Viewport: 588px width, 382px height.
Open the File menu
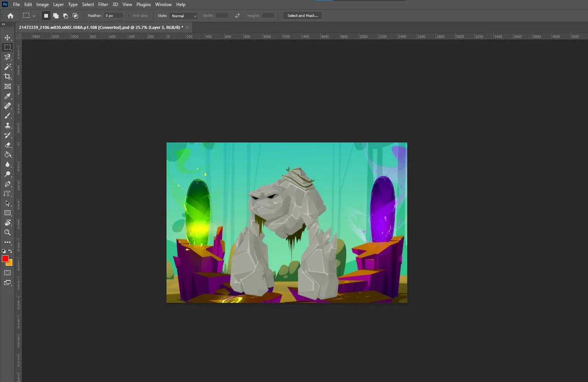pyautogui.click(x=17, y=5)
